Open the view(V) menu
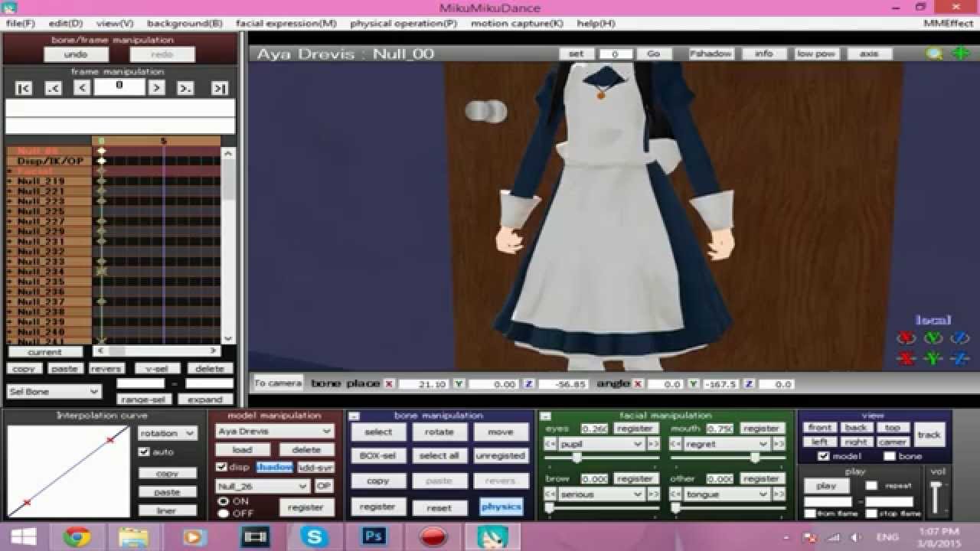Screen dimensions: 980x551 pos(115,23)
